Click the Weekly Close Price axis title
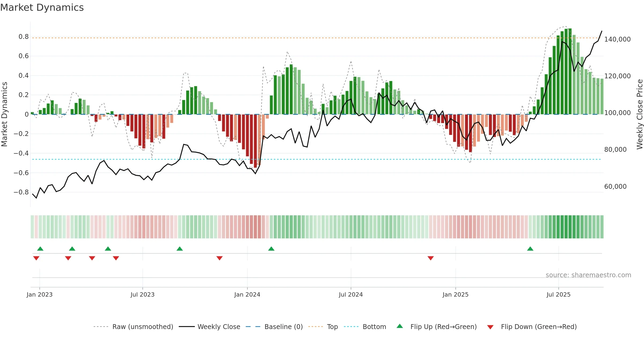Viewport: 644px width, 362px height. tap(640, 114)
